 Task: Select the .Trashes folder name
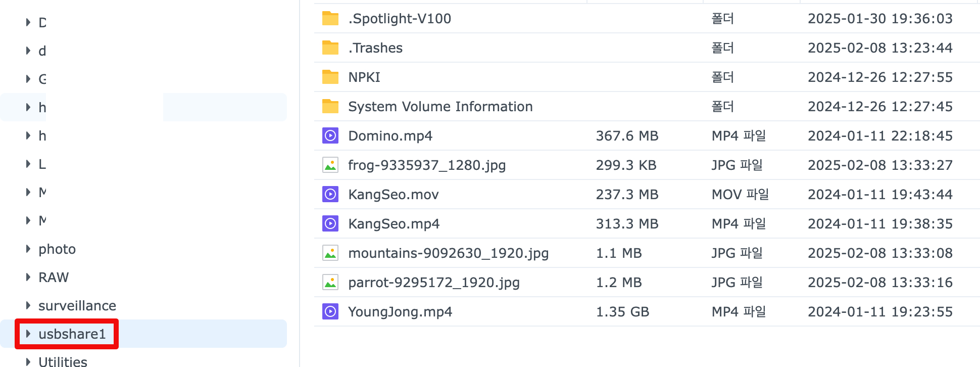click(375, 48)
